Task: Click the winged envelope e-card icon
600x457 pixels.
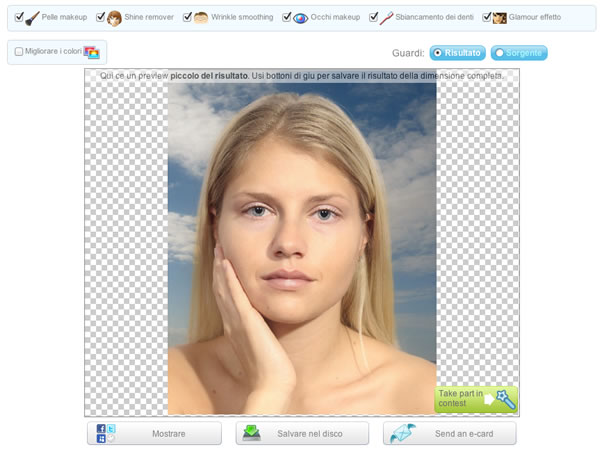Action: coord(402,433)
